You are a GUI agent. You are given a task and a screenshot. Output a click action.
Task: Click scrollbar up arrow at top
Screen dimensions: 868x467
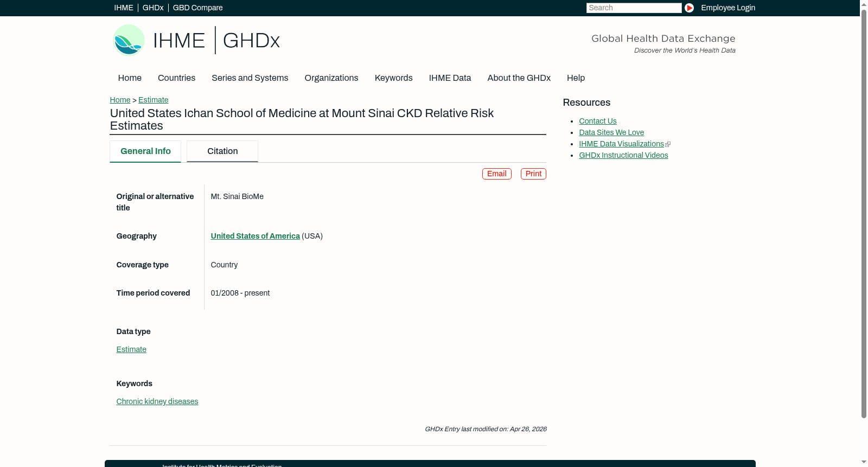point(864,4)
